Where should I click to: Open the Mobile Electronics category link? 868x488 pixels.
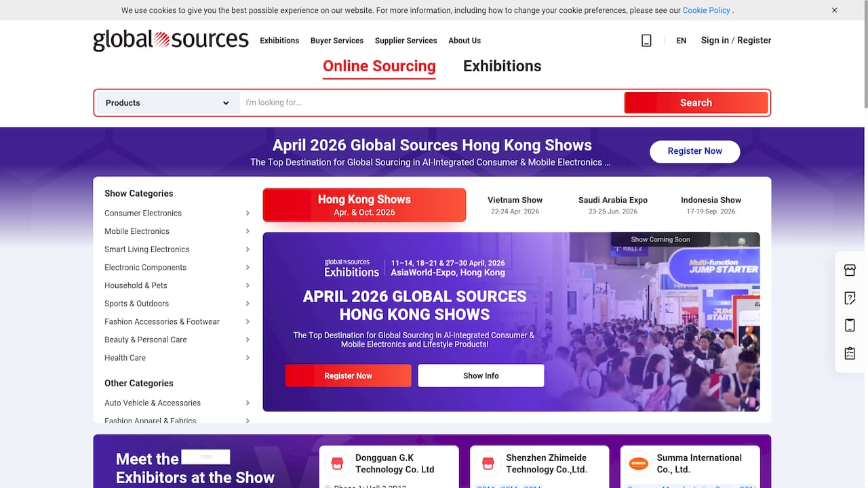point(137,231)
